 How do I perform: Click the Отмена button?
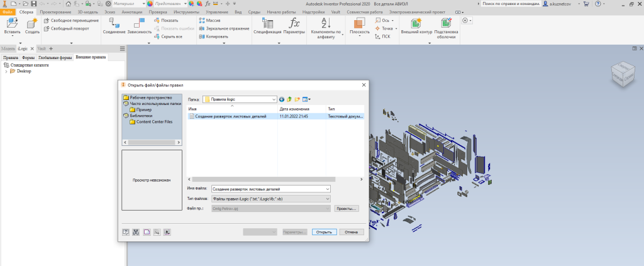point(351,231)
